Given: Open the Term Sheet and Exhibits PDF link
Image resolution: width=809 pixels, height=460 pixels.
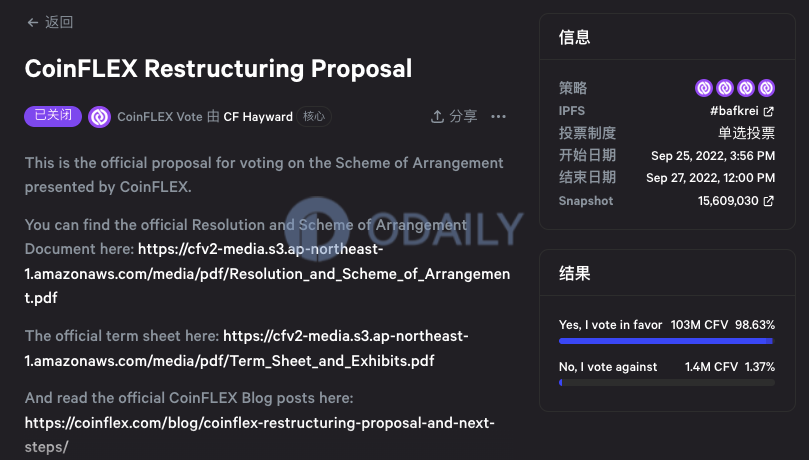Looking at the screenshot, I should click(x=247, y=348).
